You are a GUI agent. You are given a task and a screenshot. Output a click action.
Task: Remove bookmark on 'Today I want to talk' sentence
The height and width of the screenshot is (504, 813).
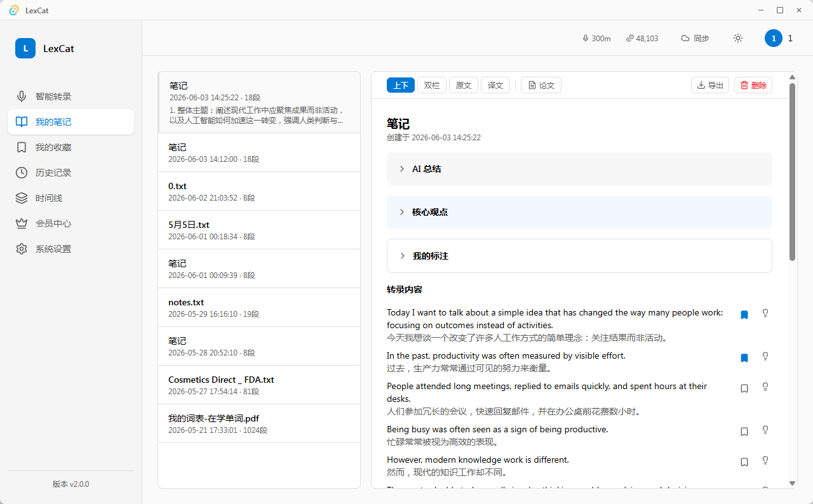tap(744, 314)
